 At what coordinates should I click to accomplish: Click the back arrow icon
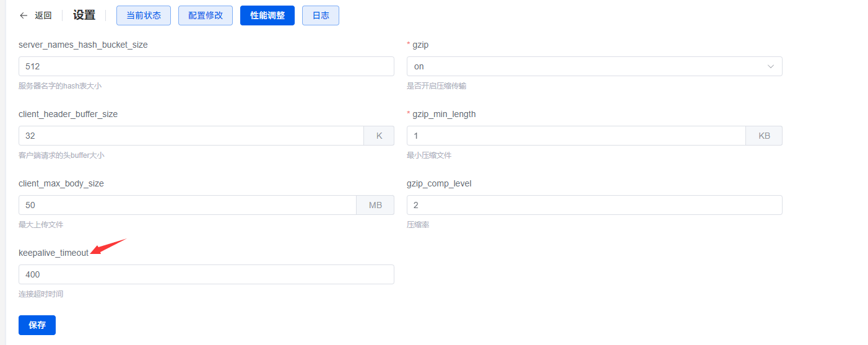[24, 15]
